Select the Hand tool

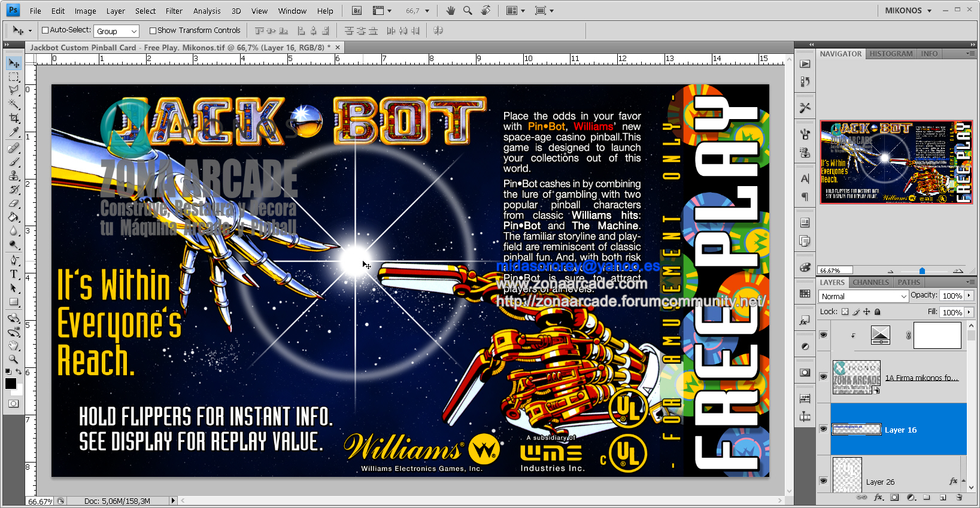tap(14, 345)
